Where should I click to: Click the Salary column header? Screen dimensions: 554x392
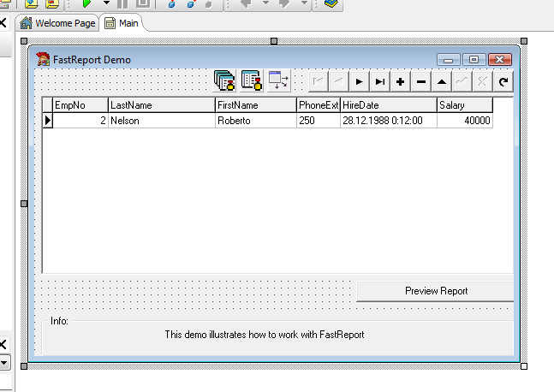[464, 105]
